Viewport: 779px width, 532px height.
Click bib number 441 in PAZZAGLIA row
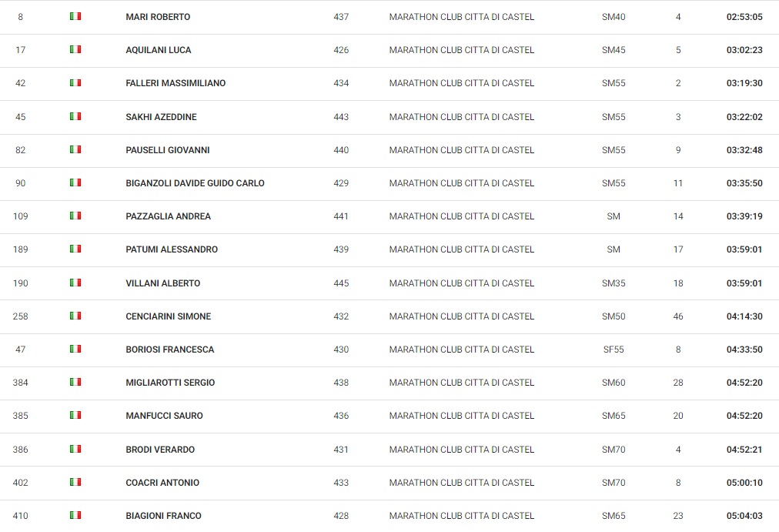click(x=341, y=216)
